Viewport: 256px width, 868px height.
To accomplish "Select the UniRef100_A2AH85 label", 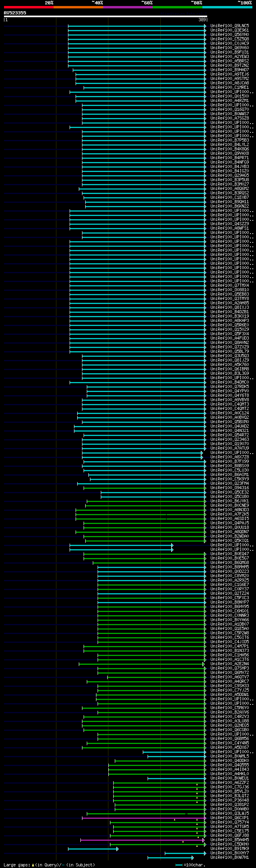I will click(x=230, y=303).
